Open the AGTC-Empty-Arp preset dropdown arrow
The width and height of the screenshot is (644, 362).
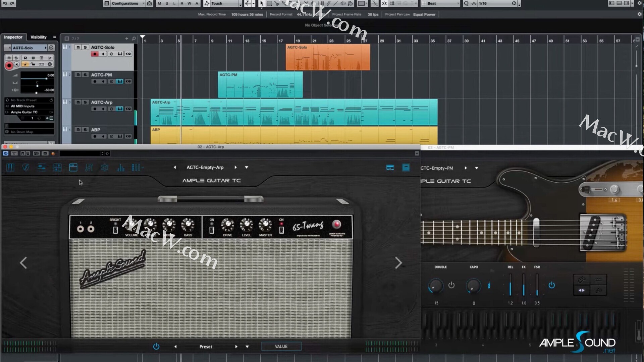click(x=247, y=167)
